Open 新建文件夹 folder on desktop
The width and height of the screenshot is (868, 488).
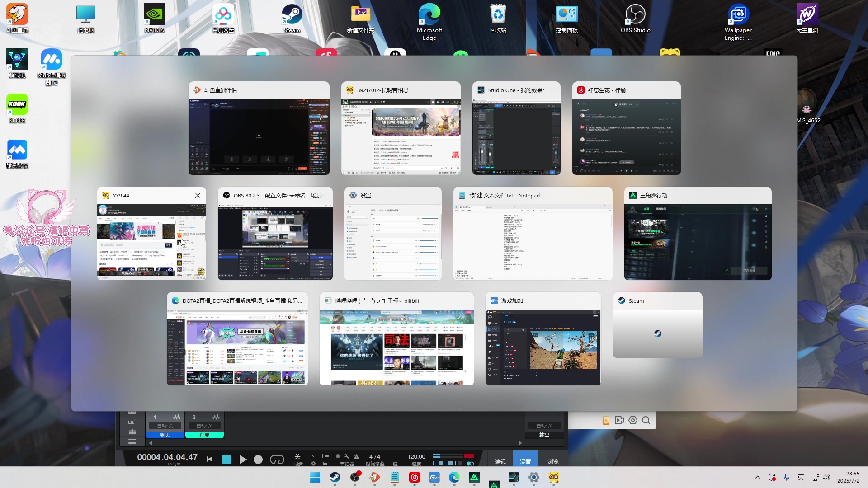point(360,19)
